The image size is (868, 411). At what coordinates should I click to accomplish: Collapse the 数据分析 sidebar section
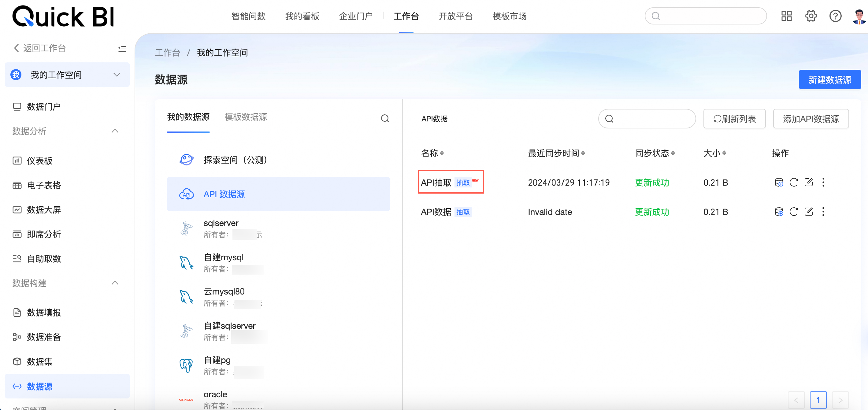point(115,131)
